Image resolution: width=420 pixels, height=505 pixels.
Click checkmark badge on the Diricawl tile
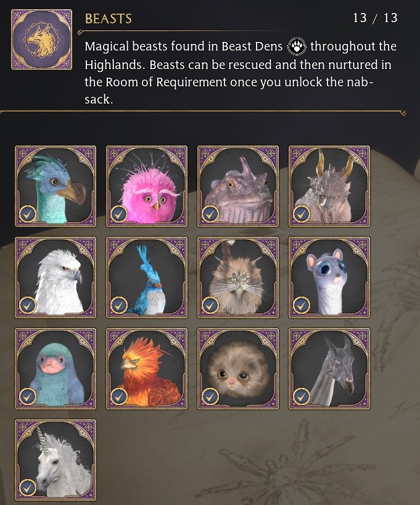point(28,214)
